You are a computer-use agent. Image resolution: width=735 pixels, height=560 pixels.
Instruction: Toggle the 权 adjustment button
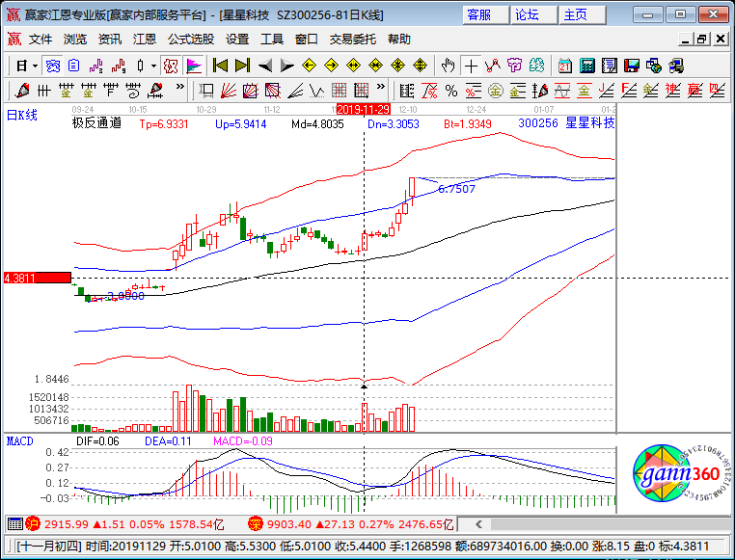click(171, 66)
